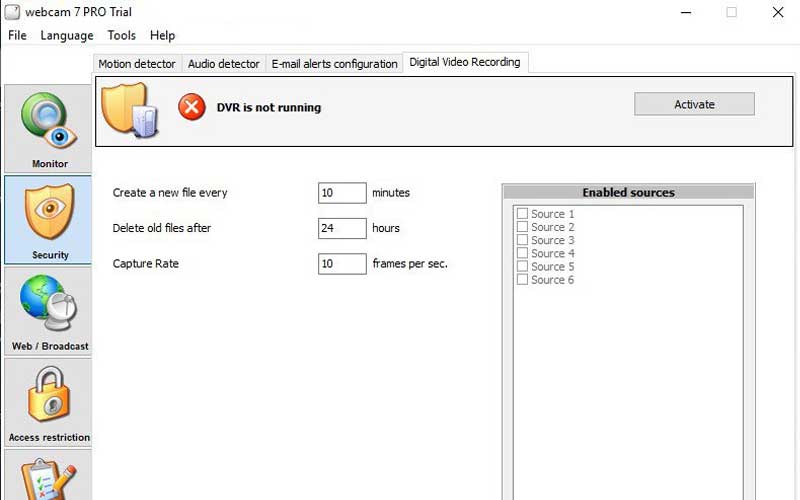Viewport: 800px width, 500px height.
Task: Open the Language menu
Action: pos(67,35)
